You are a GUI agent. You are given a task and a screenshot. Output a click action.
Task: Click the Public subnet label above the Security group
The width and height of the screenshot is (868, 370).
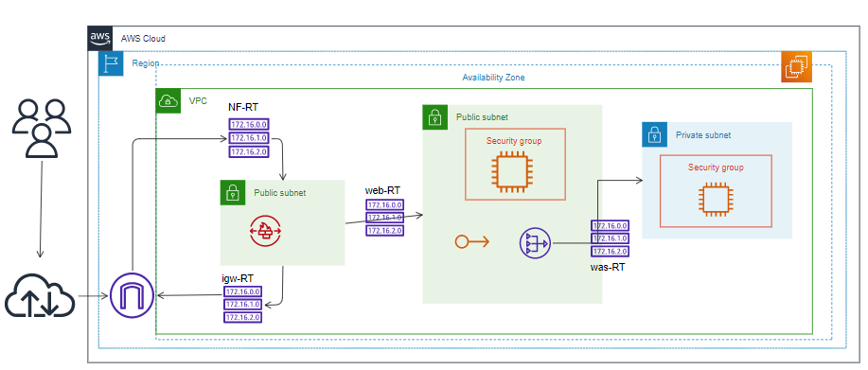(x=482, y=117)
